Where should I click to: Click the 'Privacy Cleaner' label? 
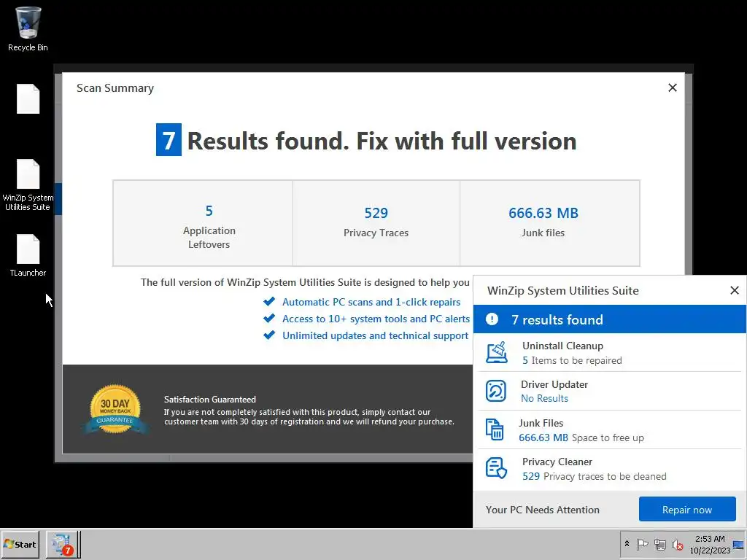coord(557,462)
